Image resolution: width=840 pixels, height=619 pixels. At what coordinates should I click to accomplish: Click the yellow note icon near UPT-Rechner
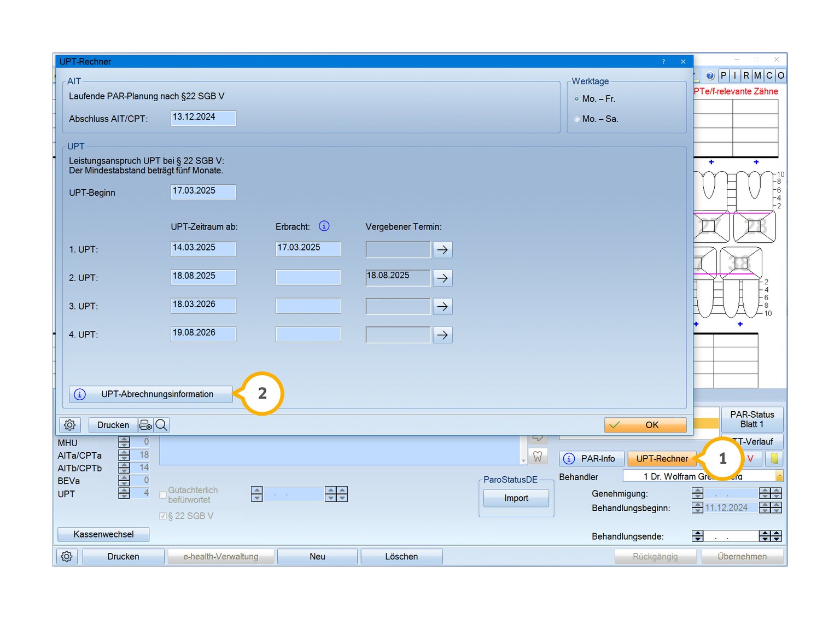click(774, 458)
